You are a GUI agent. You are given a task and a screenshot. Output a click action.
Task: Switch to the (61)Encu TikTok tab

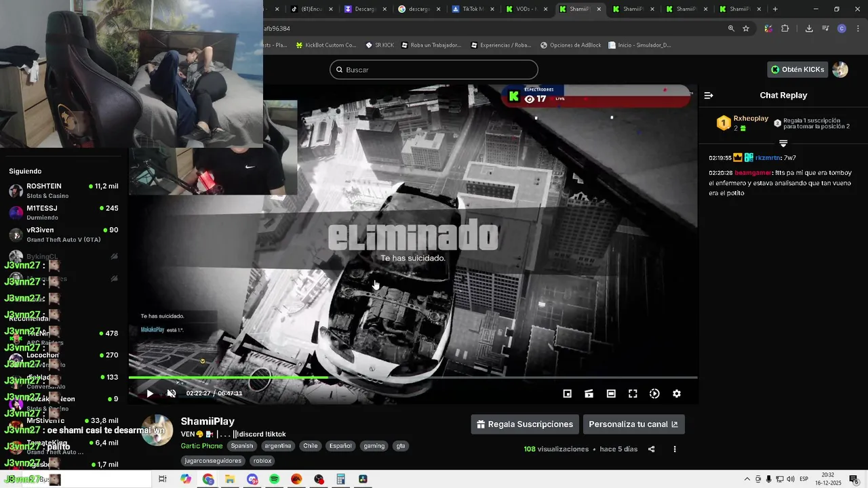312,9
